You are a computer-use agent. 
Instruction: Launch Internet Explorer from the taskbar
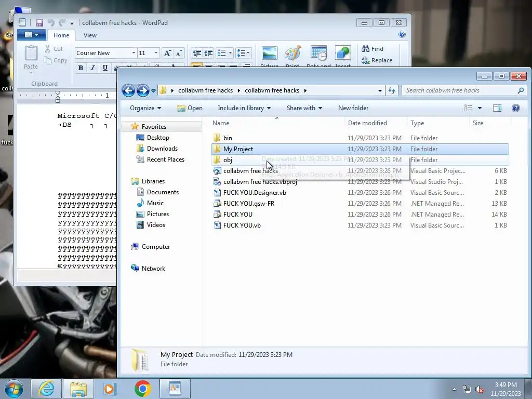(x=46, y=389)
